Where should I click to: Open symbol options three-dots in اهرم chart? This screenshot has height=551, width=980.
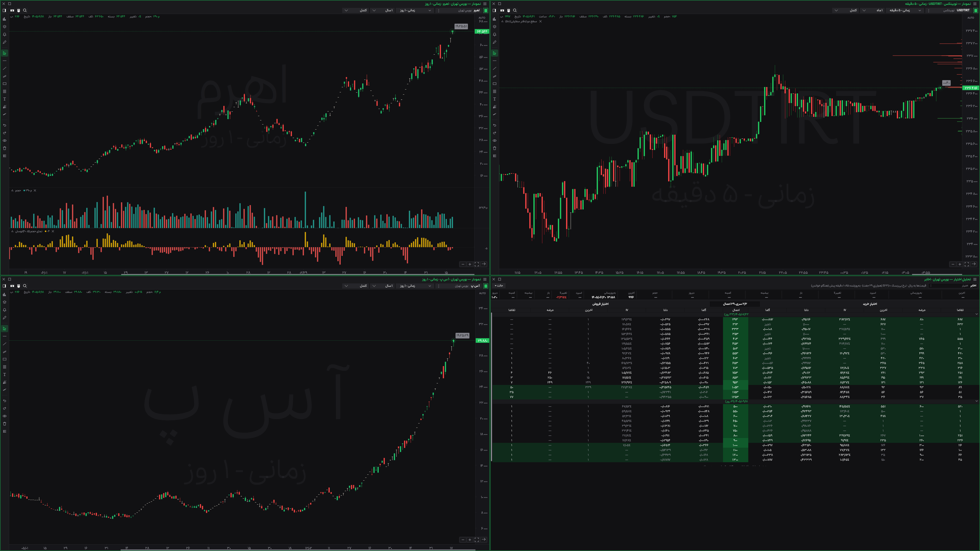[x=439, y=10]
